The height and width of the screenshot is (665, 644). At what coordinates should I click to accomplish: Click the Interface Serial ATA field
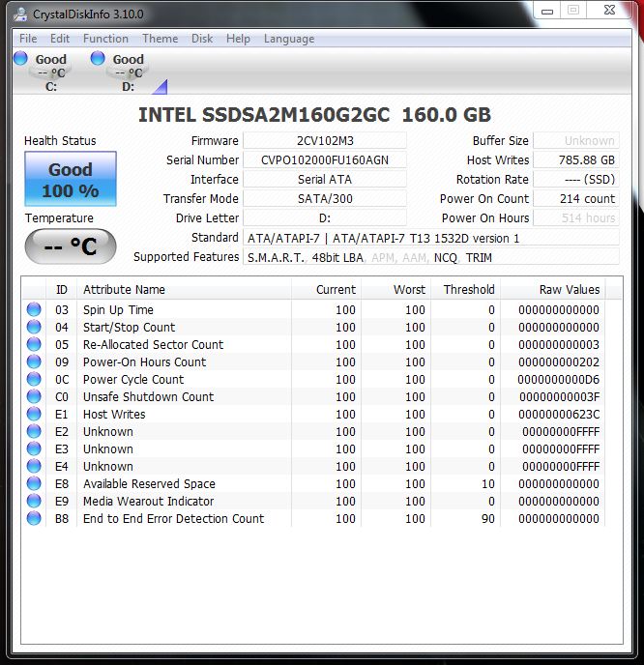pos(325,180)
